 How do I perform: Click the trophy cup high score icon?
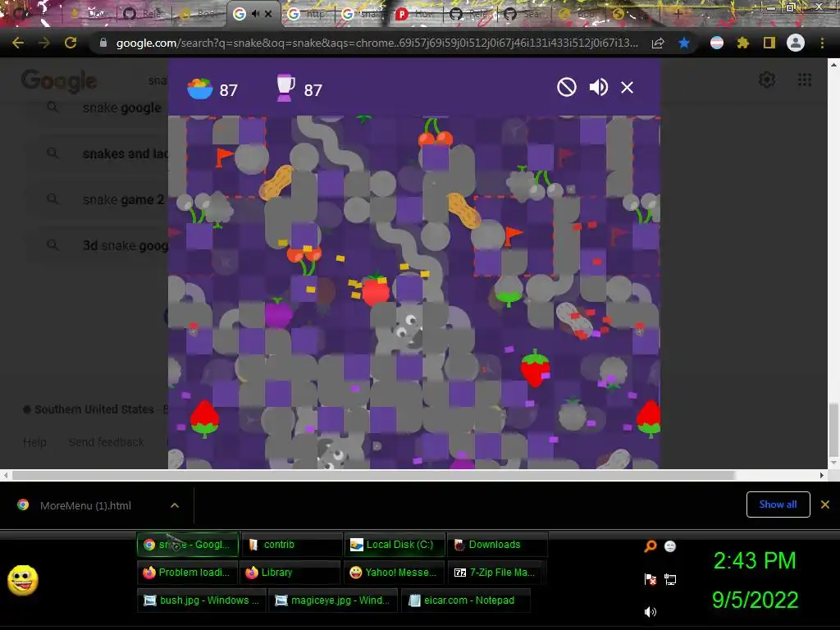point(285,88)
